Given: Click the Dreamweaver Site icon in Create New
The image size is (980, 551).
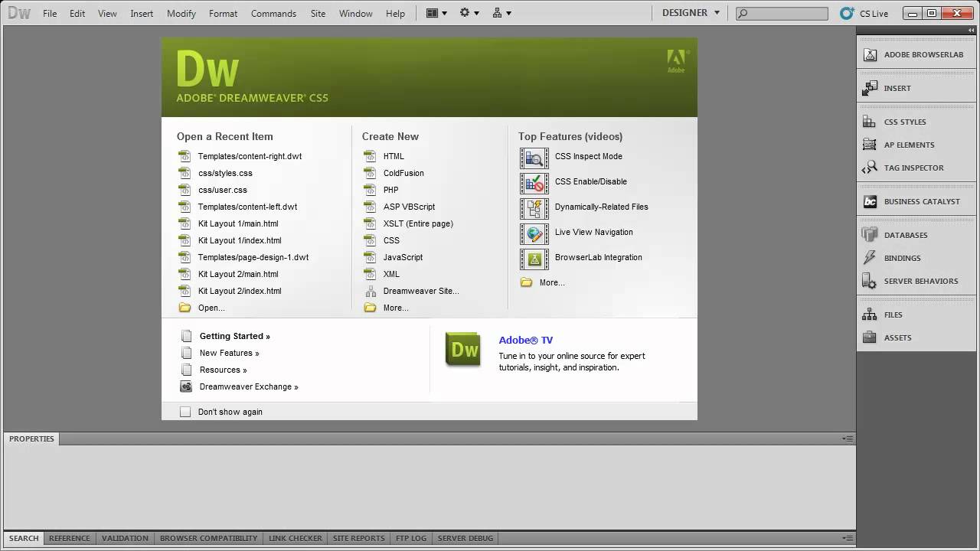Looking at the screenshot, I should (x=371, y=291).
